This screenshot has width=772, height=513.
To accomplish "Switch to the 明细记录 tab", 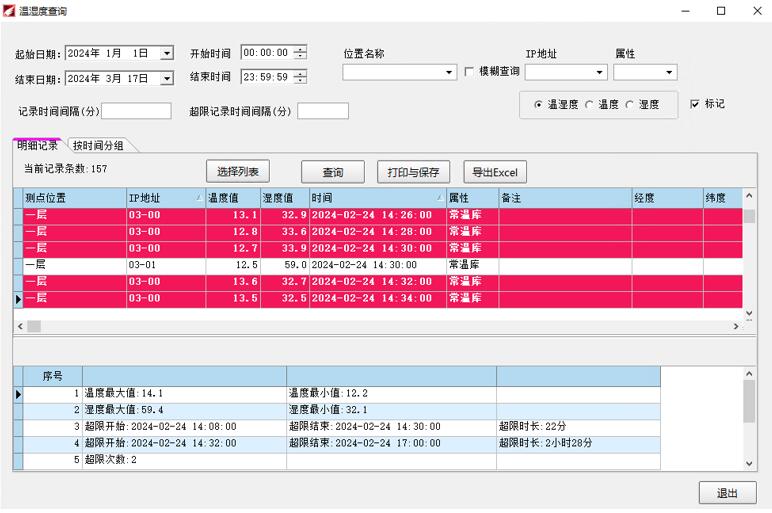I will click(37, 146).
